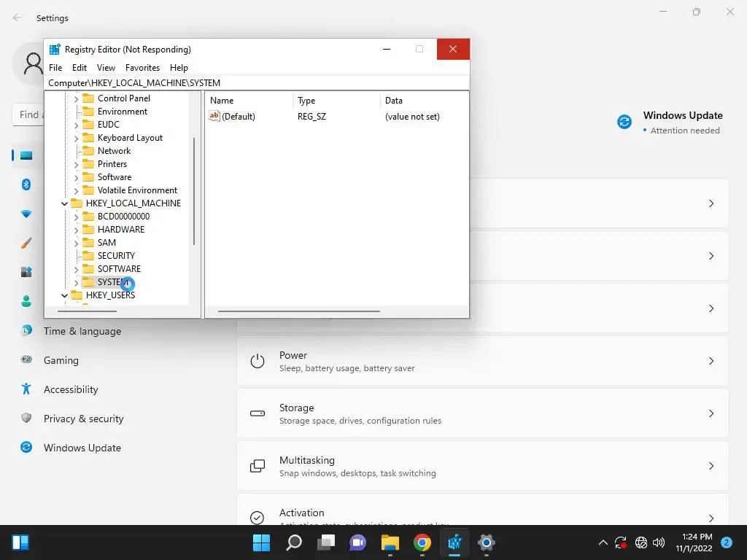This screenshot has width=747, height=560.
Task: Open Apps icon in Settings sidebar
Action: [x=26, y=272]
